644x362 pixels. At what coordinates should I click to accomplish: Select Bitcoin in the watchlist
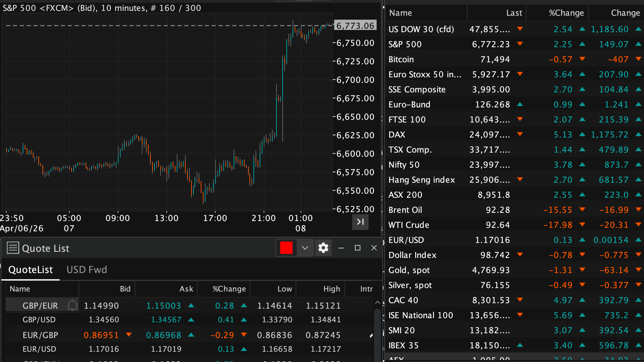pos(514,59)
